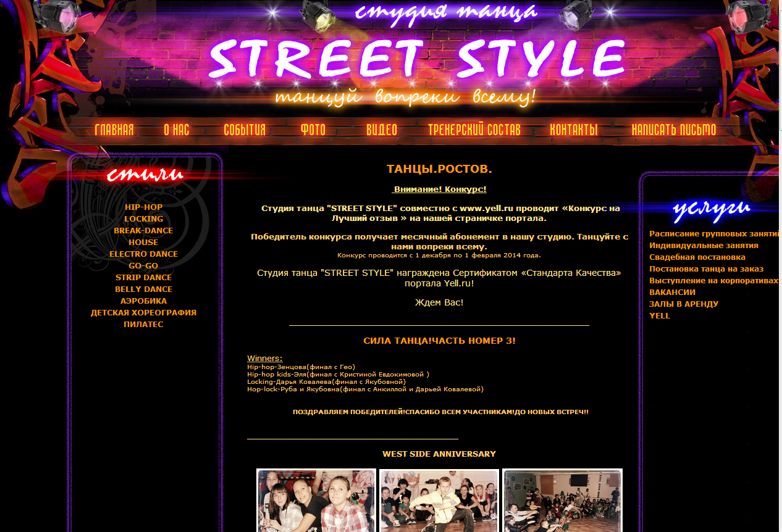Go to the О НАС page

(177, 130)
